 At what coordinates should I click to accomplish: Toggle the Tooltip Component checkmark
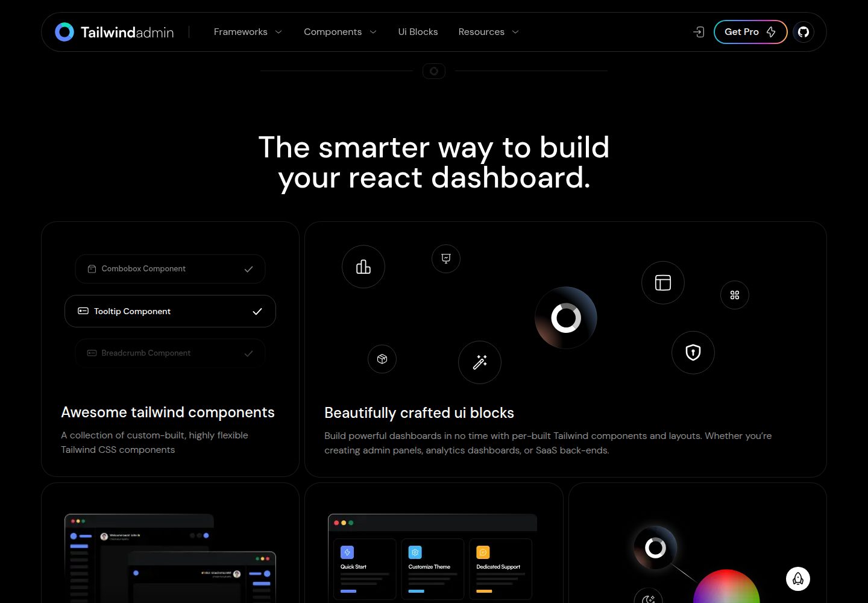click(257, 311)
